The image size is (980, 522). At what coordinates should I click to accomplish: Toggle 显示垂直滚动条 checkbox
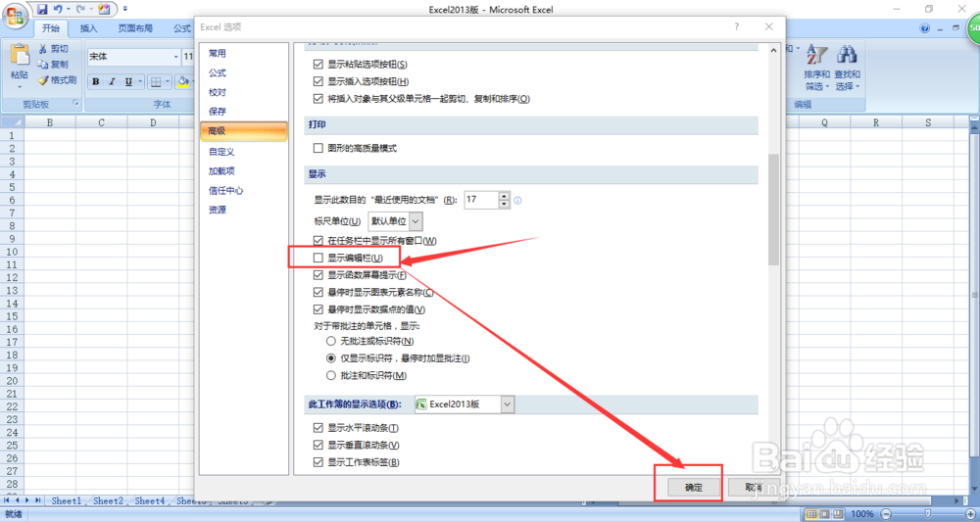click(x=318, y=446)
